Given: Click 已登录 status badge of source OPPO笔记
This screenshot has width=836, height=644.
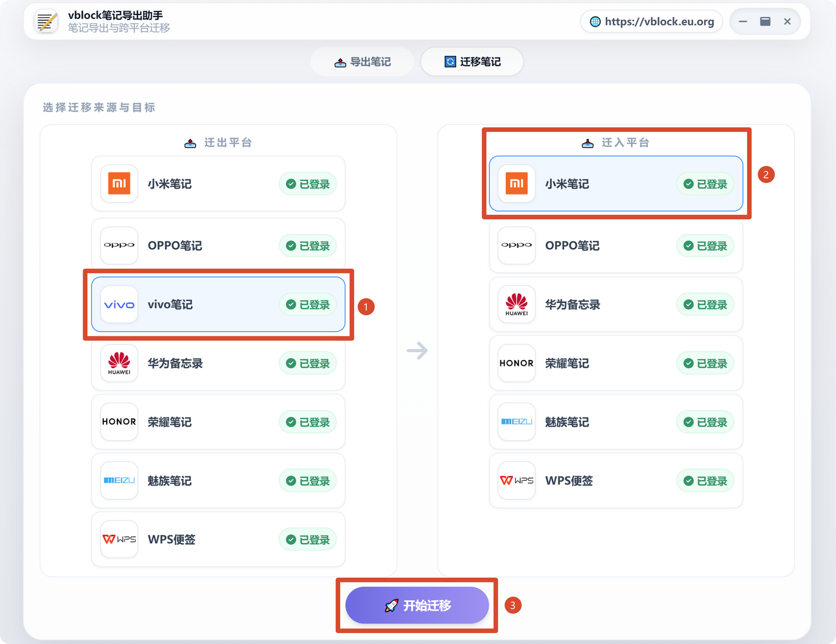Looking at the screenshot, I should tap(308, 246).
